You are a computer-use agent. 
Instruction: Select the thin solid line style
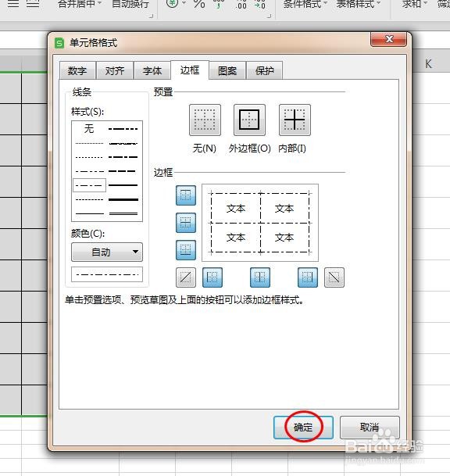pyautogui.click(x=89, y=213)
